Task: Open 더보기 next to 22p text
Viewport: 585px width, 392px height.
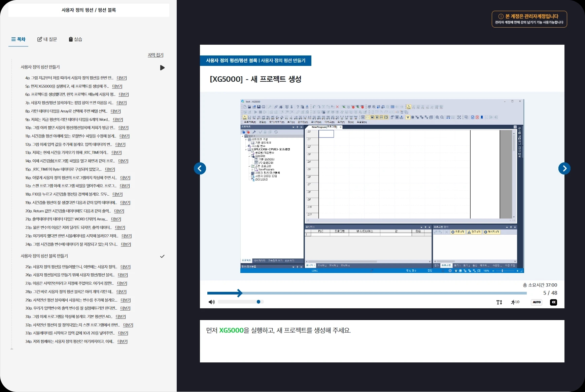Action: point(120,228)
